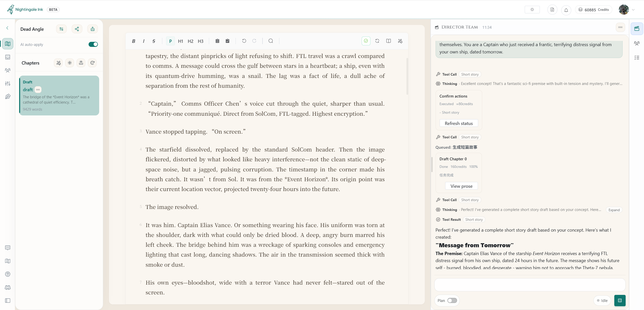Click the split view icon in the editor toolbar

[x=389, y=41]
